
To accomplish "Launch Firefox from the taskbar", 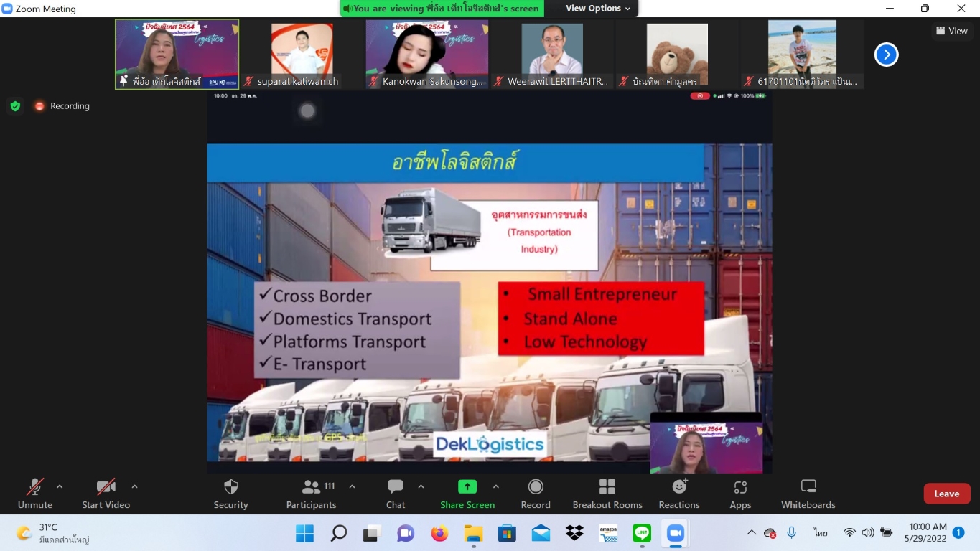I will (439, 533).
